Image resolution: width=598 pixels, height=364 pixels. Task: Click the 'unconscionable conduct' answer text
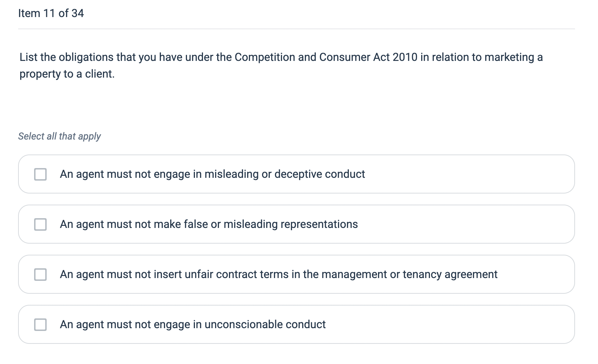pos(192,324)
